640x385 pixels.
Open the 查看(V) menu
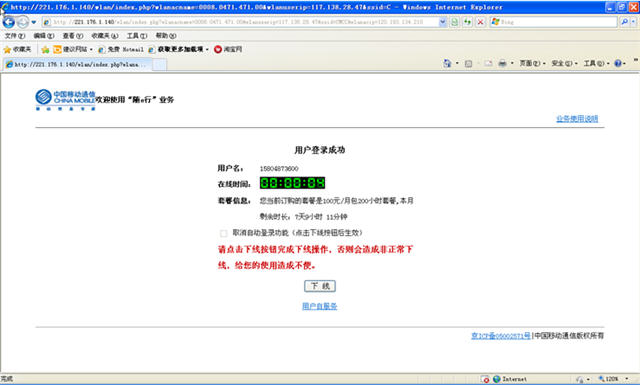tap(73, 36)
